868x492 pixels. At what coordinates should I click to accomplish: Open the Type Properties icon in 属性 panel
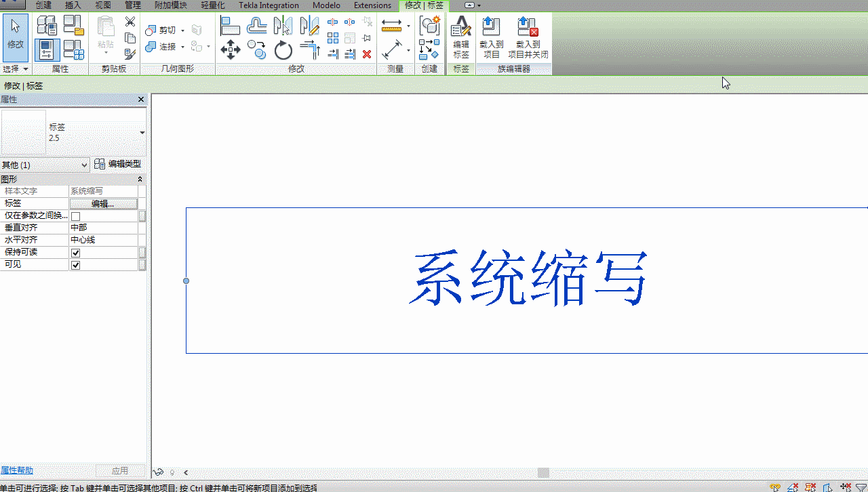click(47, 26)
